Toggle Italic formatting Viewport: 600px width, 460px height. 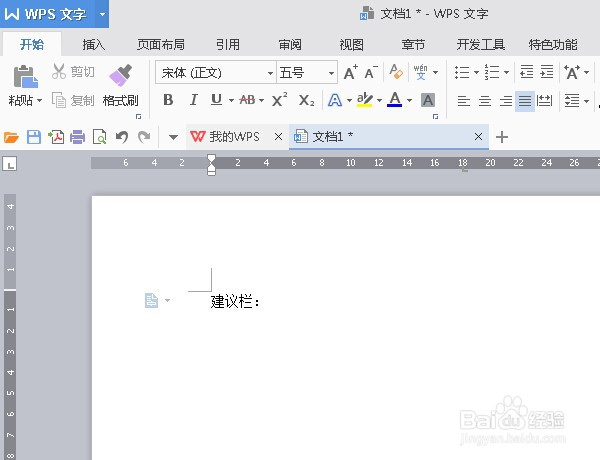(194, 100)
